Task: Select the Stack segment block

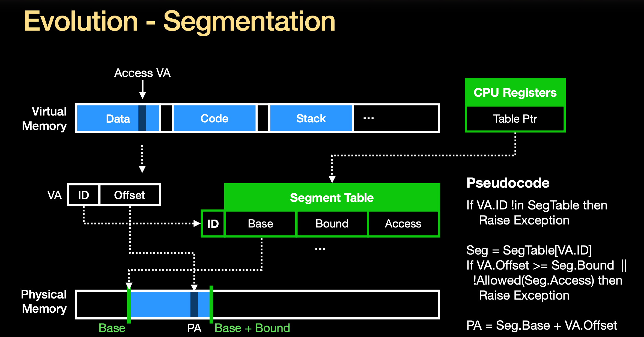Action: tap(311, 118)
